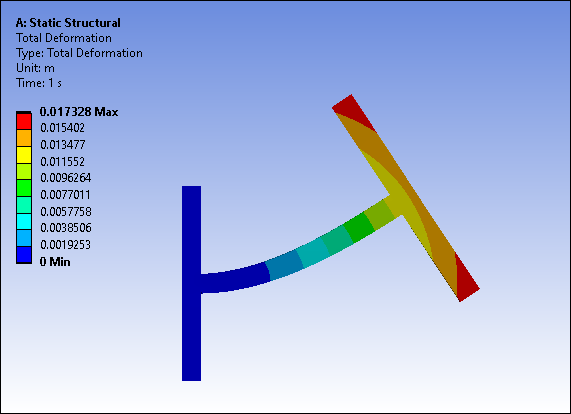Image resolution: width=571 pixels, height=414 pixels.
Task: Click the yellow legend color band
Action: 24,155
